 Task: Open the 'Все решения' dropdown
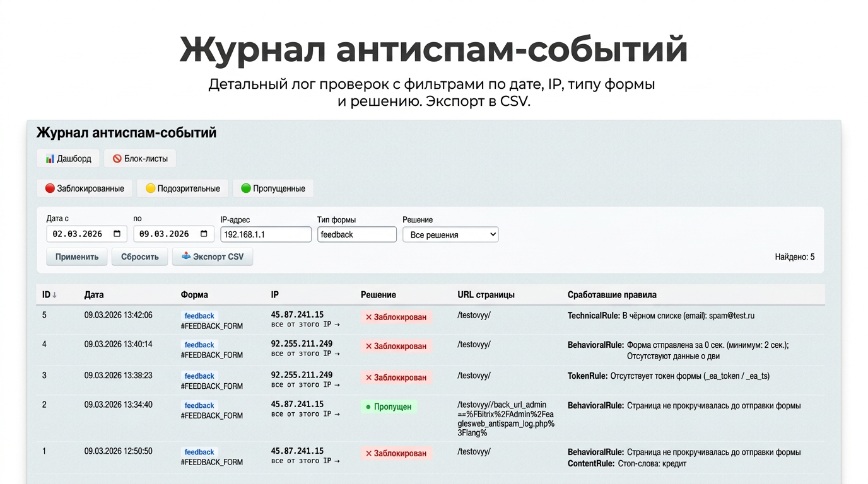450,234
